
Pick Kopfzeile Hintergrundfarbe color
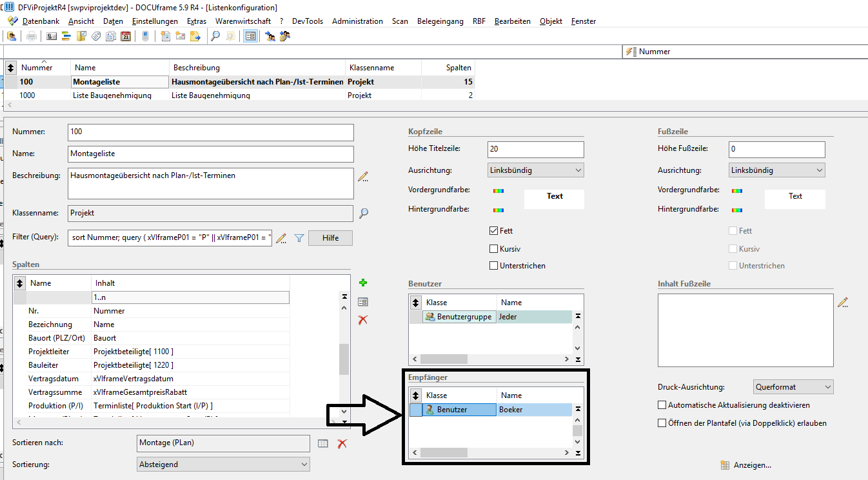click(498, 210)
